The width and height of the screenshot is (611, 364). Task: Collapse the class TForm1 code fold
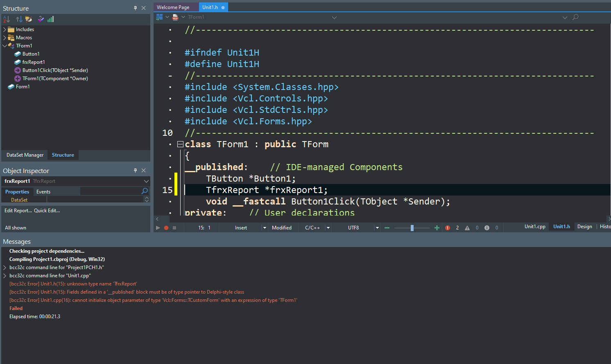pyautogui.click(x=180, y=144)
